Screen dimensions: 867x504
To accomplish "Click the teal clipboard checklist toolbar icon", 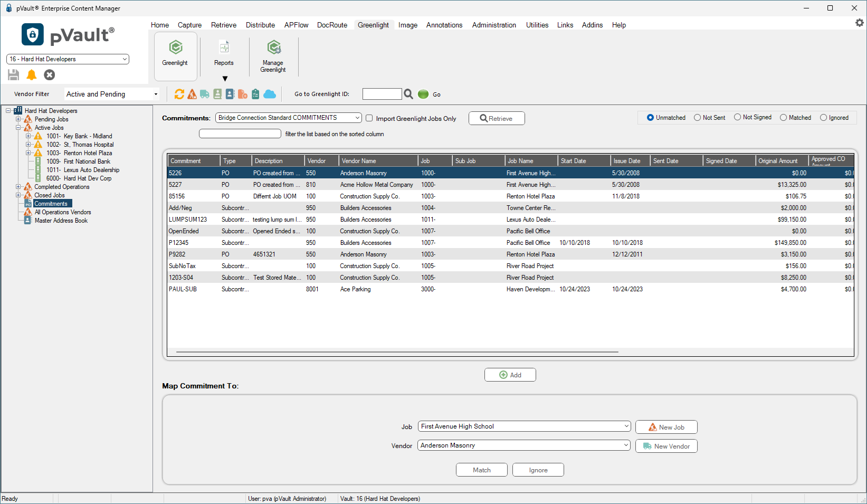I will point(255,94).
